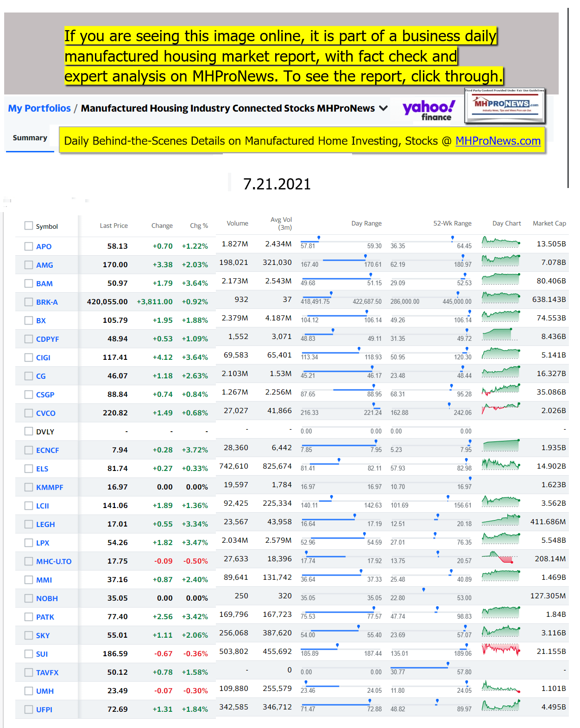The height and width of the screenshot is (728, 580).
Task: Check the box next to BRK-A
Action: coord(29,302)
